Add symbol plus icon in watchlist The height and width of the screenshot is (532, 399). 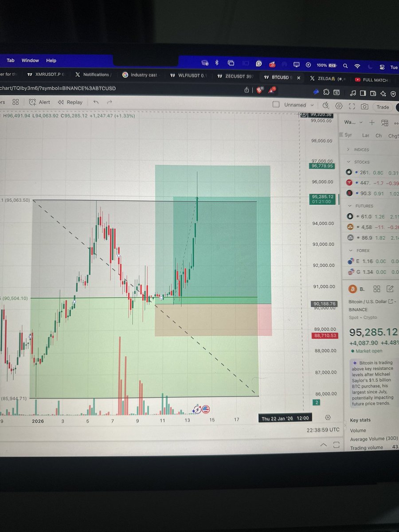click(372, 122)
